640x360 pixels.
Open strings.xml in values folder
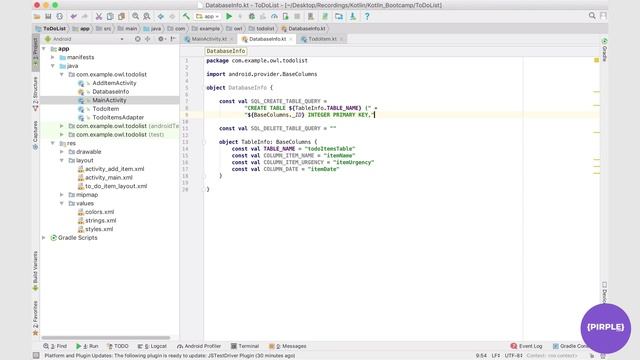tap(100, 220)
